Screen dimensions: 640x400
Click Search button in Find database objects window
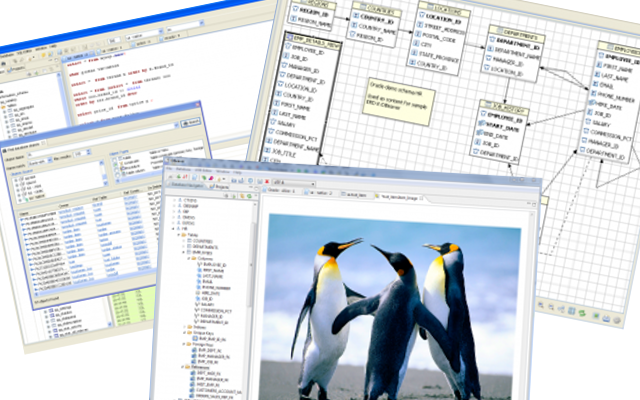click(x=191, y=122)
